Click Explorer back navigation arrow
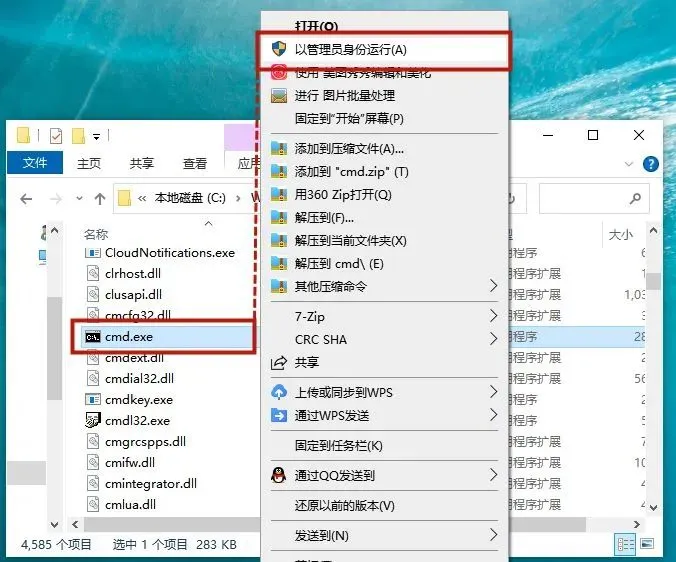The image size is (676, 562). 26,199
